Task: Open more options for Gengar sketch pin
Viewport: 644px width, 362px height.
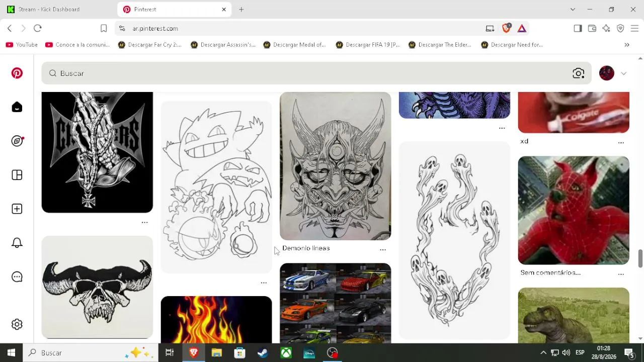Action: 264,283
